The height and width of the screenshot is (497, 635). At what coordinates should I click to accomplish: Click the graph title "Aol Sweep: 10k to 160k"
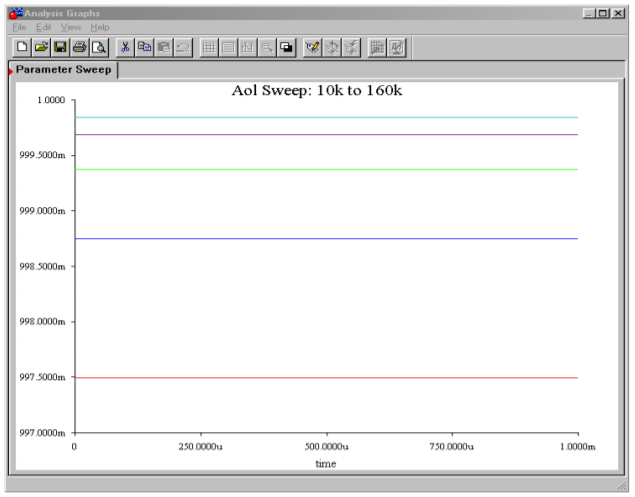(316, 92)
